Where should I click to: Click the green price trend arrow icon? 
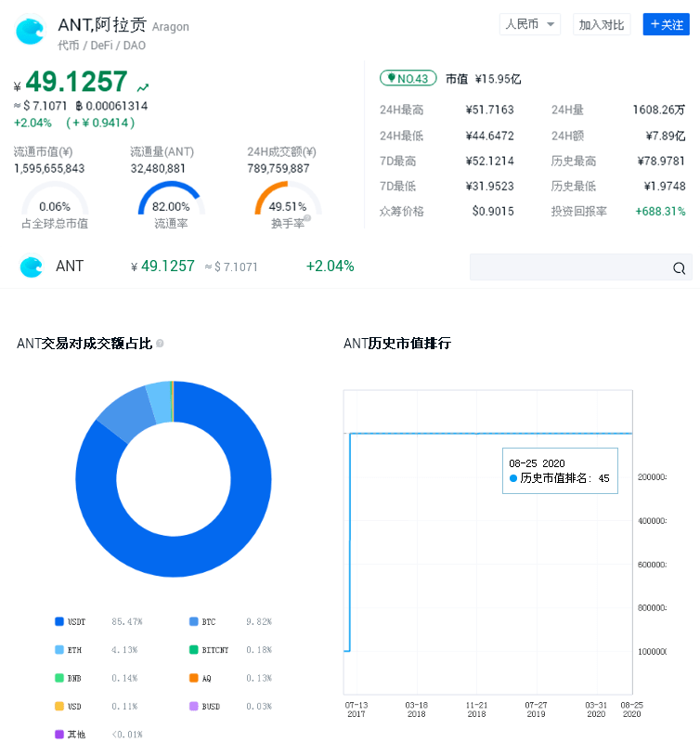click(x=143, y=87)
